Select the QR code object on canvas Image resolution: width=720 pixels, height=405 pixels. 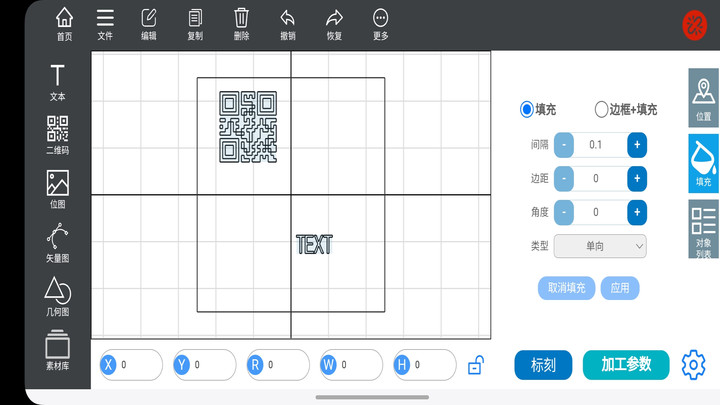click(248, 127)
